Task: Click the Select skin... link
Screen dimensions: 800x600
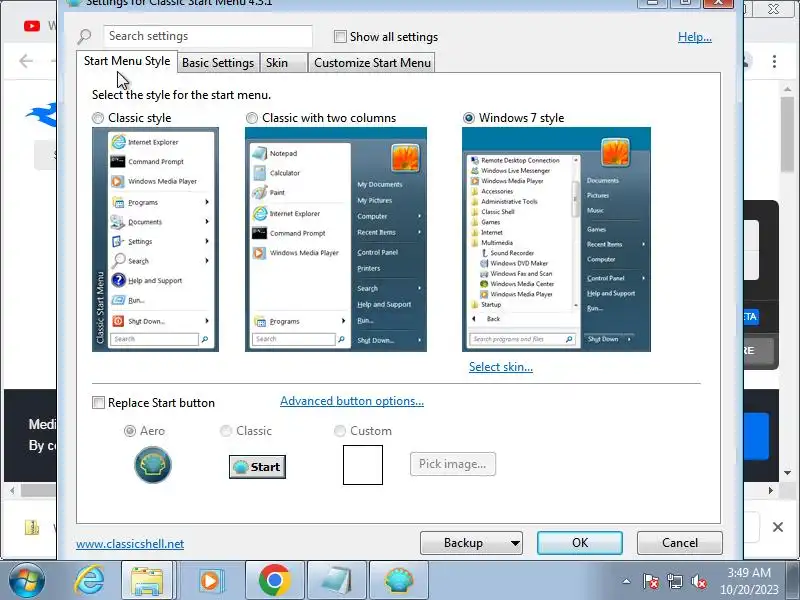Action: click(x=501, y=367)
